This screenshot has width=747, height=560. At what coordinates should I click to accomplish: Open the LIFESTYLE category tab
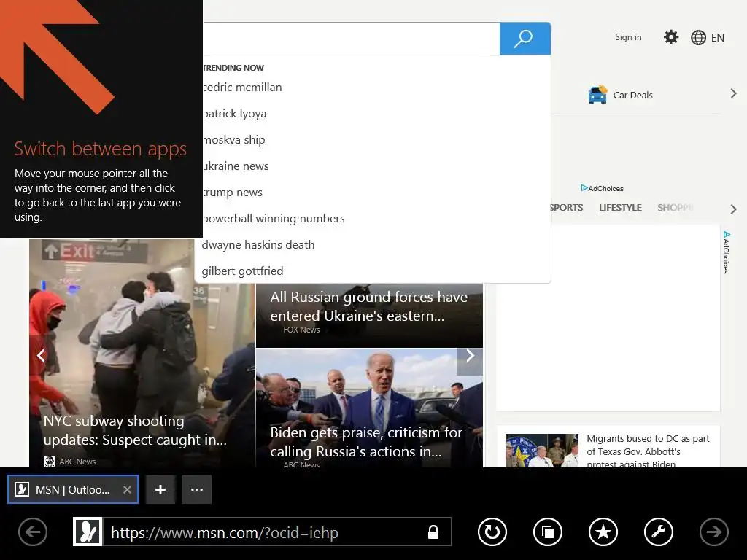(x=620, y=208)
